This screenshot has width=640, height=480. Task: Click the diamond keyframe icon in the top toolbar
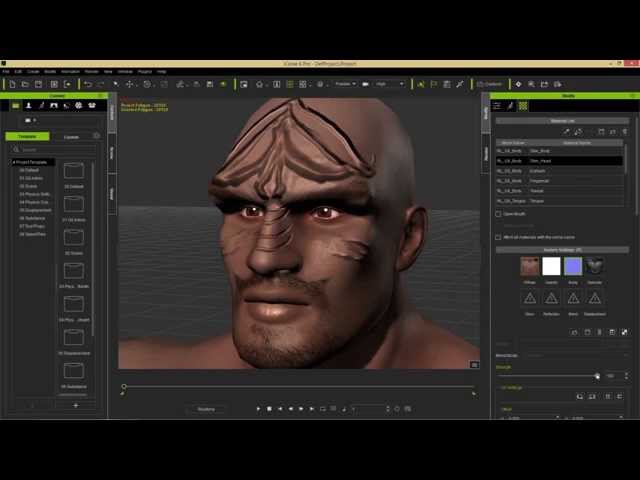[x=518, y=84]
